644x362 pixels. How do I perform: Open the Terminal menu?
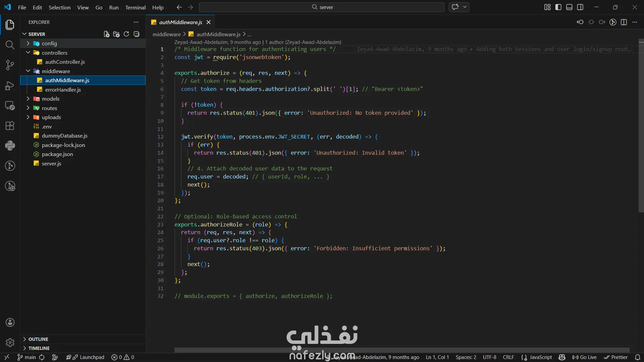pyautogui.click(x=135, y=7)
